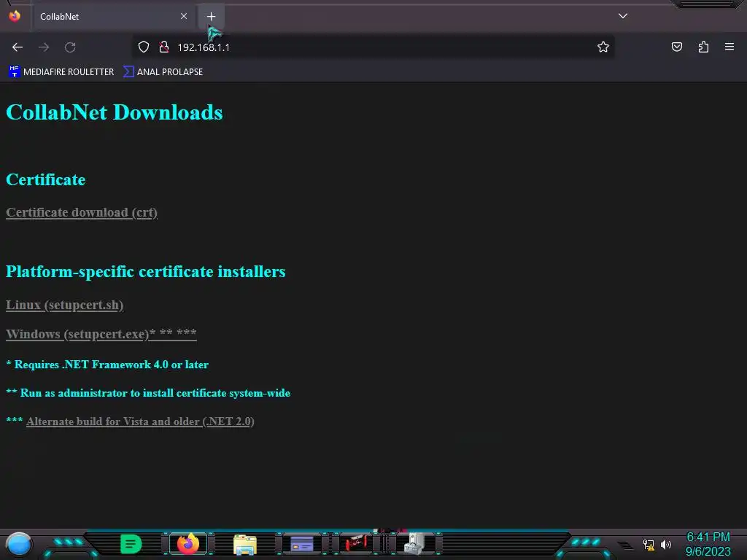747x560 pixels.
Task: Open the MEDIAFIRE ROULETTER bookmark
Action: [x=61, y=72]
